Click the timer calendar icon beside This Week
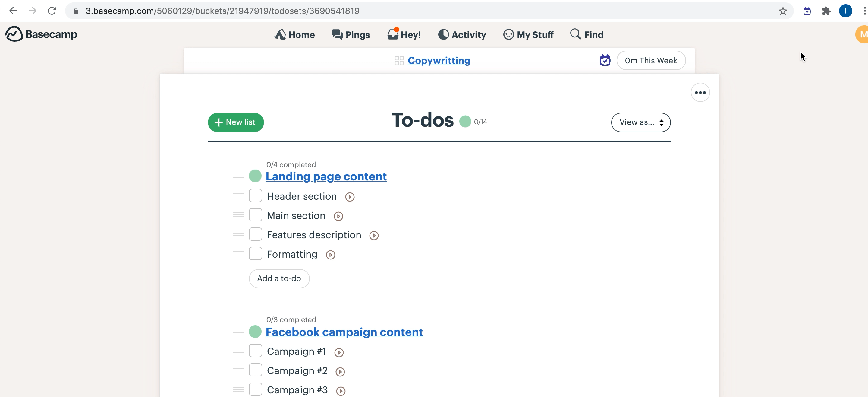 tap(605, 60)
